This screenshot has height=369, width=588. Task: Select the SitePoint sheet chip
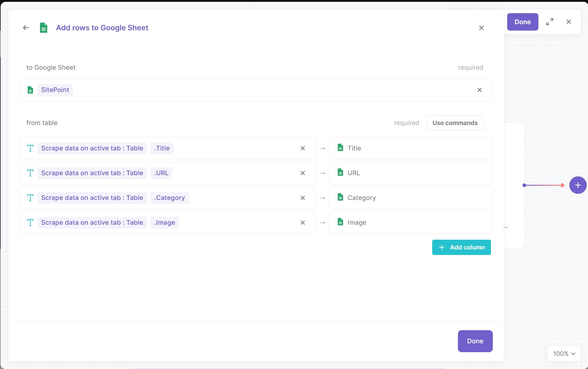pyautogui.click(x=55, y=90)
